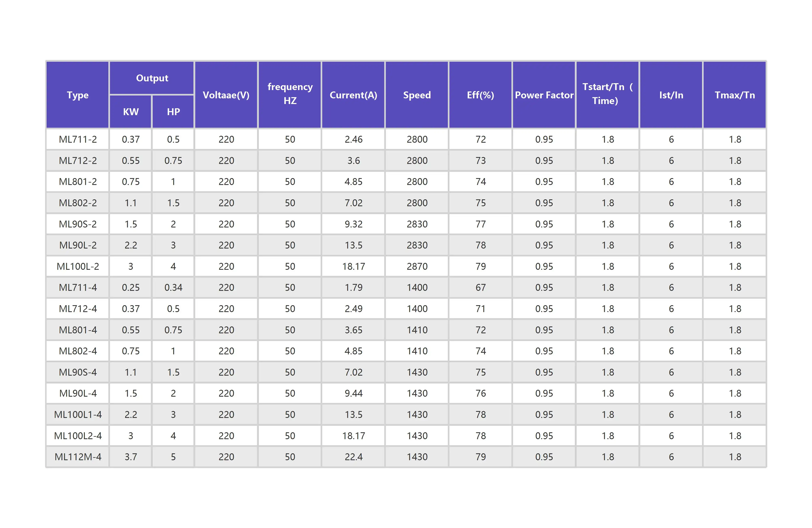Select the HP sub-header
Viewport: 812px width, 528px height.
173,112
